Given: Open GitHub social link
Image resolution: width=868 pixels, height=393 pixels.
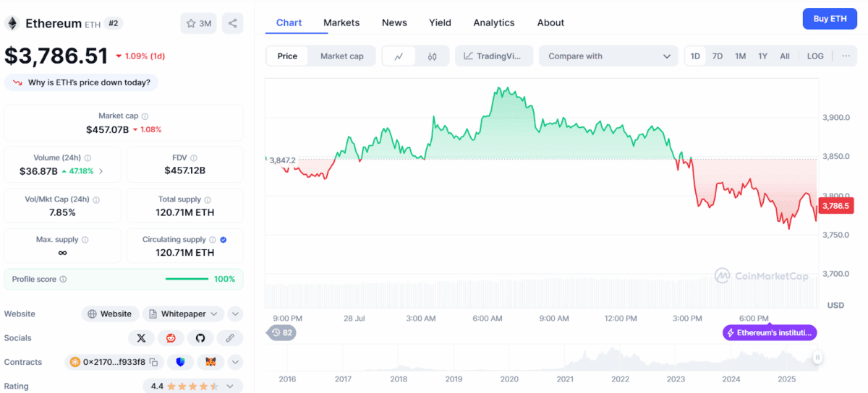Looking at the screenshot, I should coord(200,338).
